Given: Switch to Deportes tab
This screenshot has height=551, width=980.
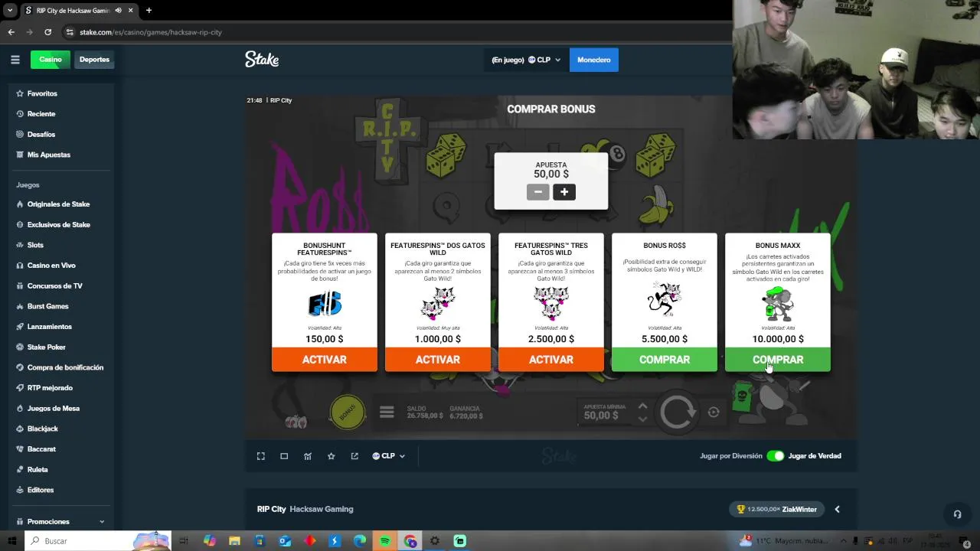Looking at the screenshot, I should (x=94, y=60).
